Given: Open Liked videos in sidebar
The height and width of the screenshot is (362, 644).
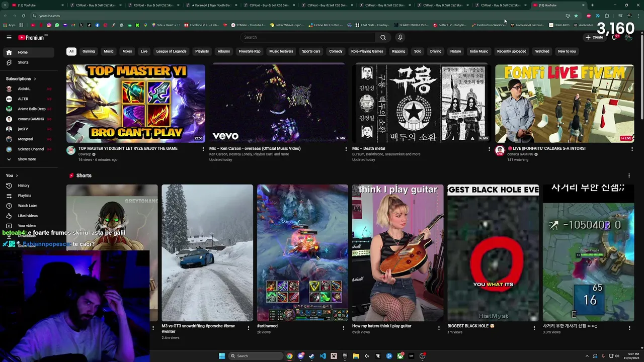Looking at the screenshot, I should tap(28, 216).
